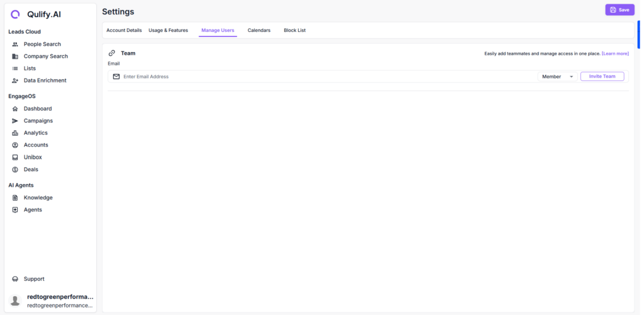Image resolution: width=644 pixels, height=315 pixels.
Task: Select the Manage Users tab
Action: point(218,30)
